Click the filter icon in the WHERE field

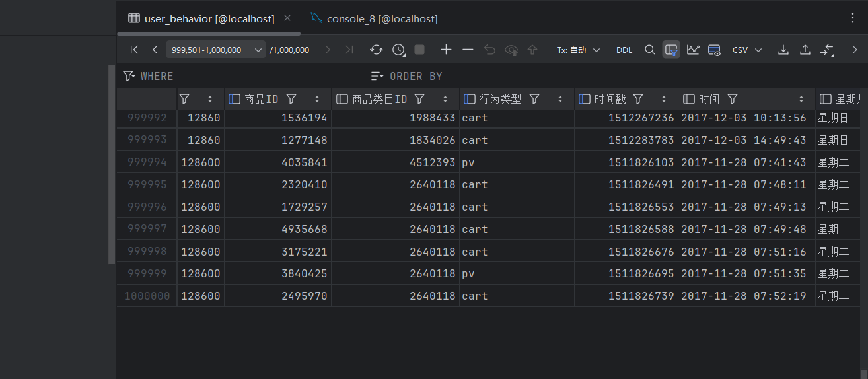[129, 76]
